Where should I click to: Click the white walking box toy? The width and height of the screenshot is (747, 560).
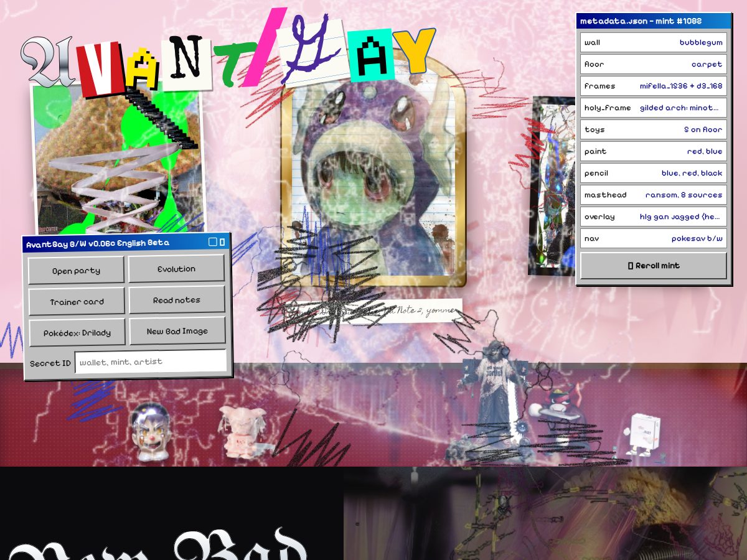click(x=643, y=436)
